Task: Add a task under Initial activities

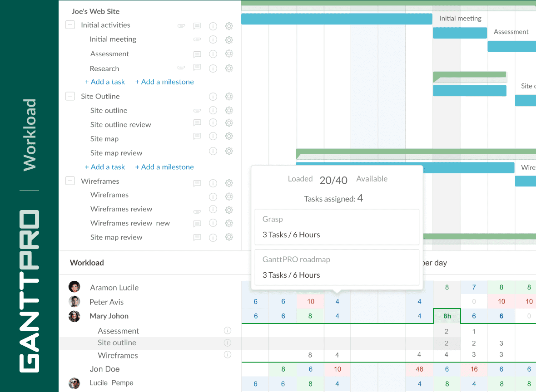Action: tap(105, 82)
